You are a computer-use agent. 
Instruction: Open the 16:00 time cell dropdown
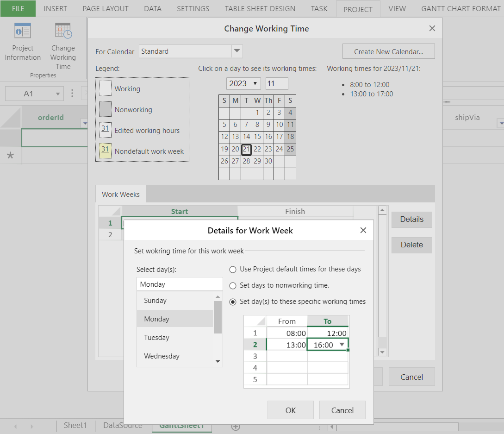[x=342, y=345]
